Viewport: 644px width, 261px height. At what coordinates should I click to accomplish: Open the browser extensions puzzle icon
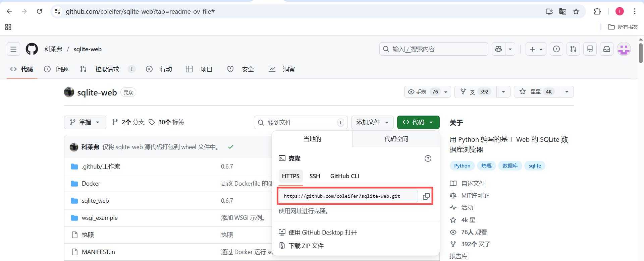point(597,11)
